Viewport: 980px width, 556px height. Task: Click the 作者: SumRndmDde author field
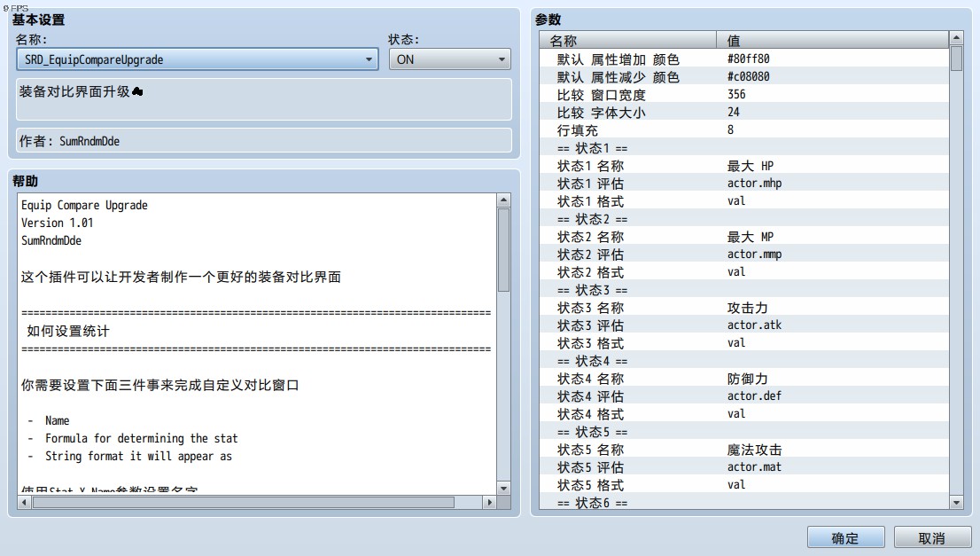tap(264, 141)
